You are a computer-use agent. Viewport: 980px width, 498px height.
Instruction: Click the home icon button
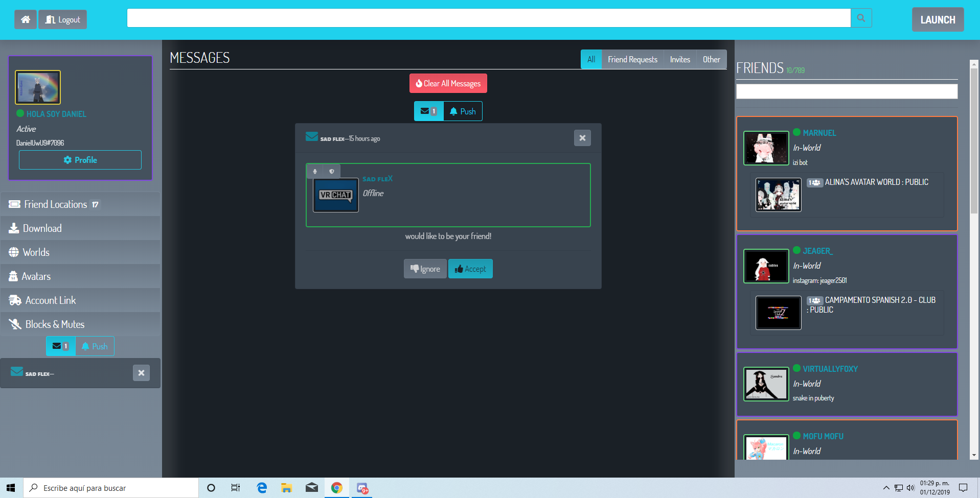[x=25, y=19]
